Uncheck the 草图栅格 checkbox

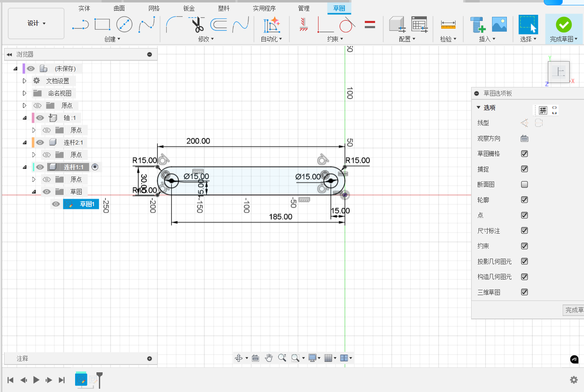click(x=524, y=154)
